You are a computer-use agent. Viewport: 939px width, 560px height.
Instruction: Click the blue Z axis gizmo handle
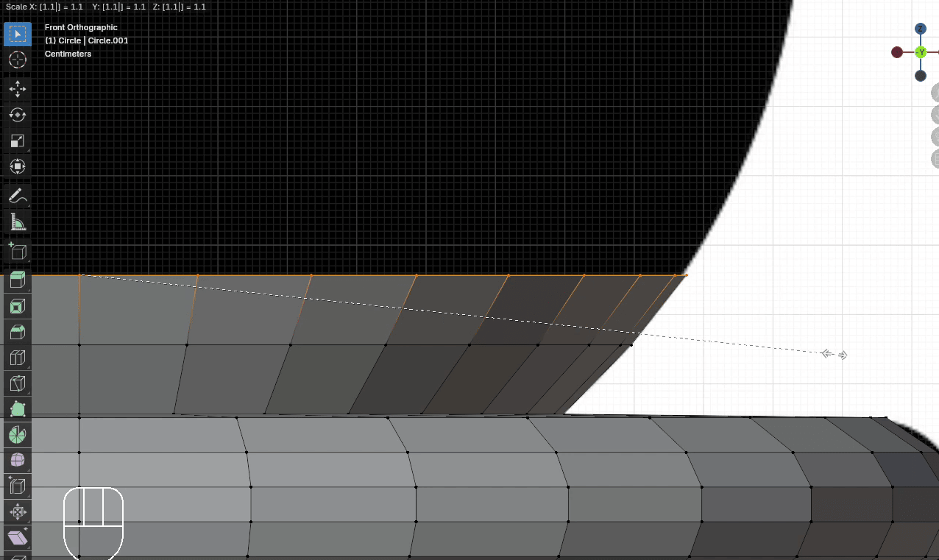pos(921,29)
